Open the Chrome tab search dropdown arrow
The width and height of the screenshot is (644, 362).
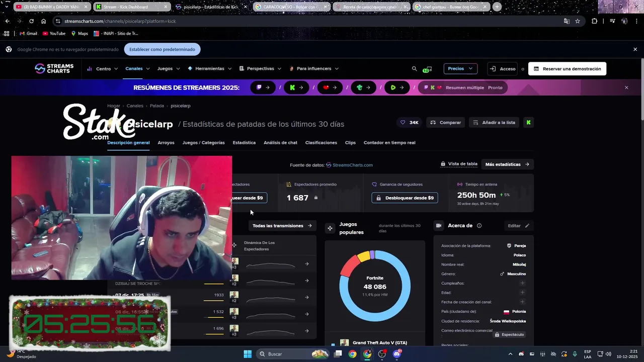[x=6, y=7]
